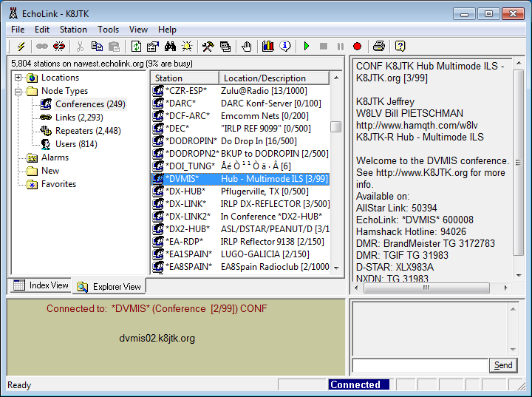
Task: Select the *EA-RDP* station row
Action: (240, 242)
